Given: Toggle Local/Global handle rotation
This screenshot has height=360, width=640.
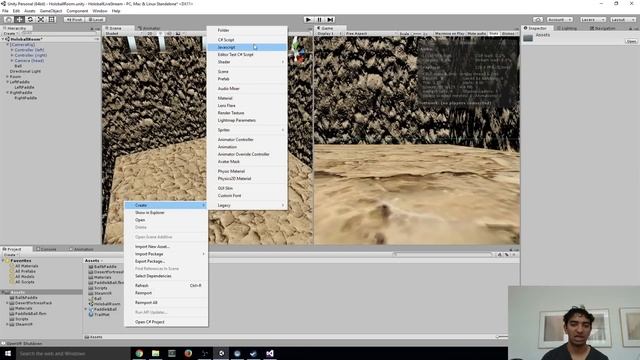Looking at the screenshot, I should coord(96,20).
